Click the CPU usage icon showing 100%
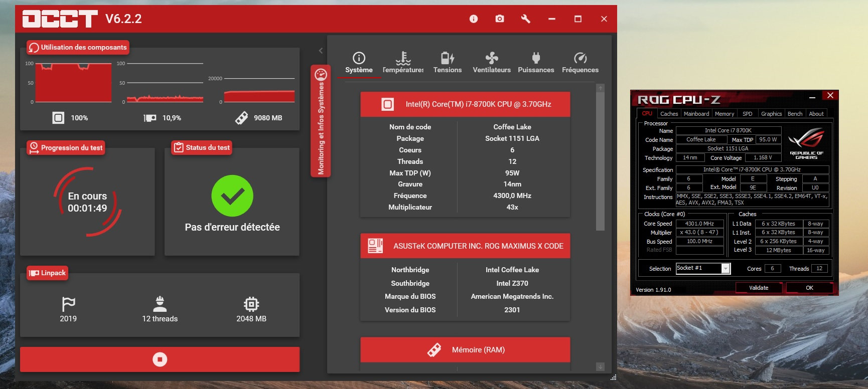 pyautogui.click(x=58, y=118)
